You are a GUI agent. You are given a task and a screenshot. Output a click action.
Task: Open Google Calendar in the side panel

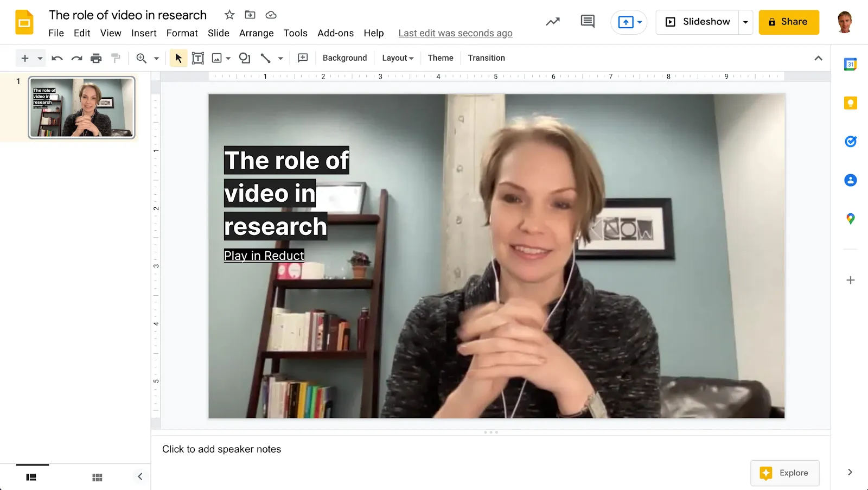click(851, 64)
